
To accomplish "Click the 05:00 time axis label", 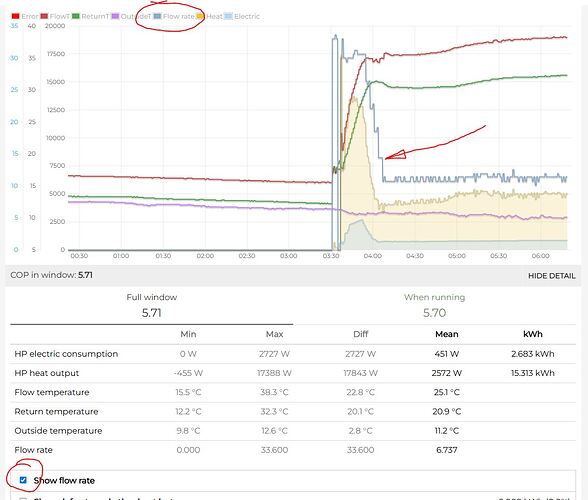I will click(x=457, y=256).
